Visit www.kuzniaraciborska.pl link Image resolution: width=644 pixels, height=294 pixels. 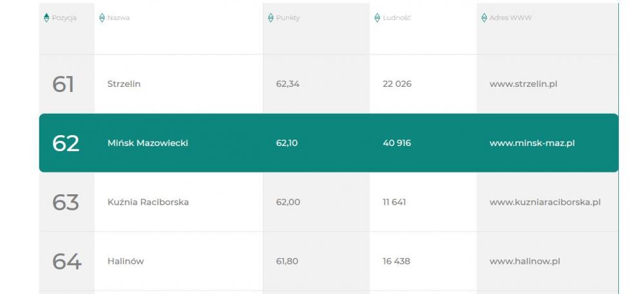click(545, 202)
